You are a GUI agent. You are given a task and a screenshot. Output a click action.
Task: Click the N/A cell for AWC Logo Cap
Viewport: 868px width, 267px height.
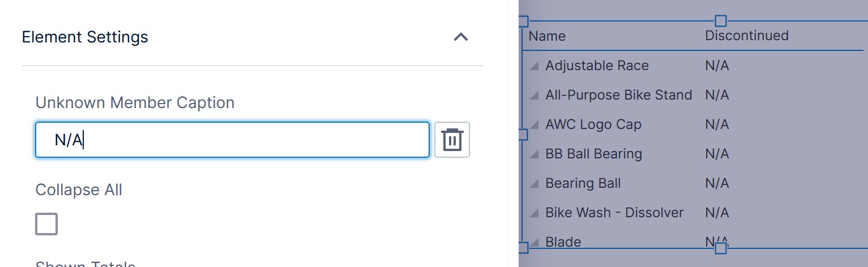pos(716,124)
